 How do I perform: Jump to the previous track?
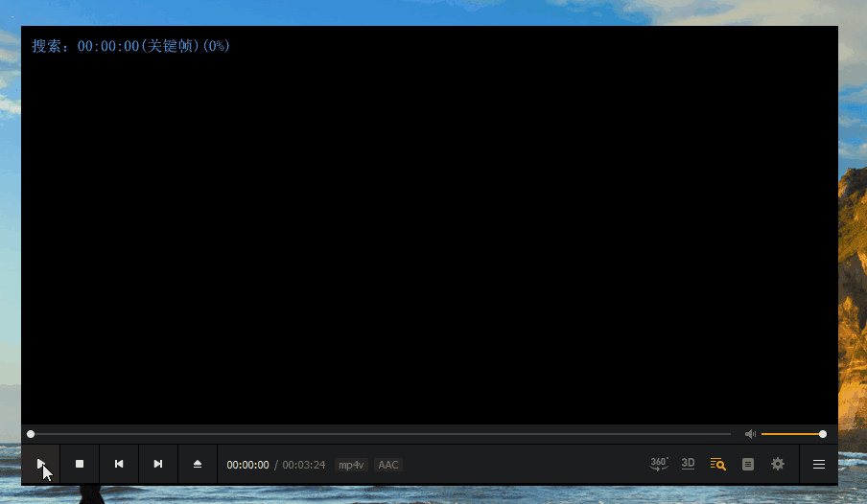[x=119, y=464]
